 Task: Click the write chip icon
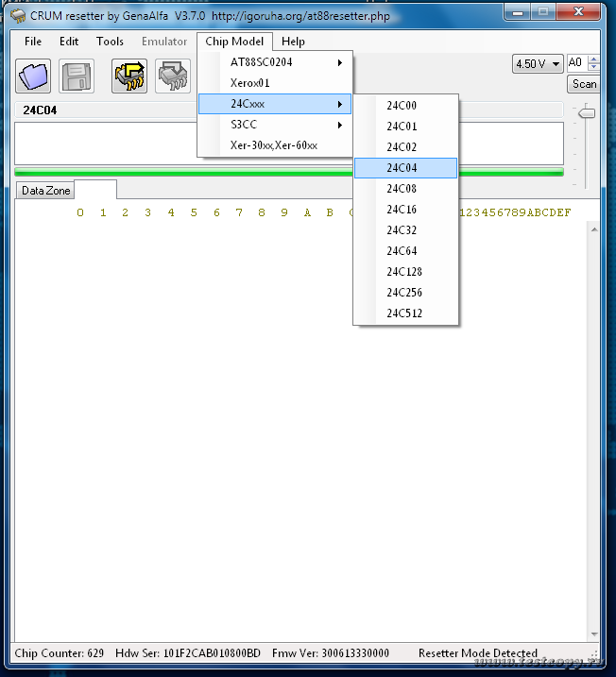[x=173, y=76]
